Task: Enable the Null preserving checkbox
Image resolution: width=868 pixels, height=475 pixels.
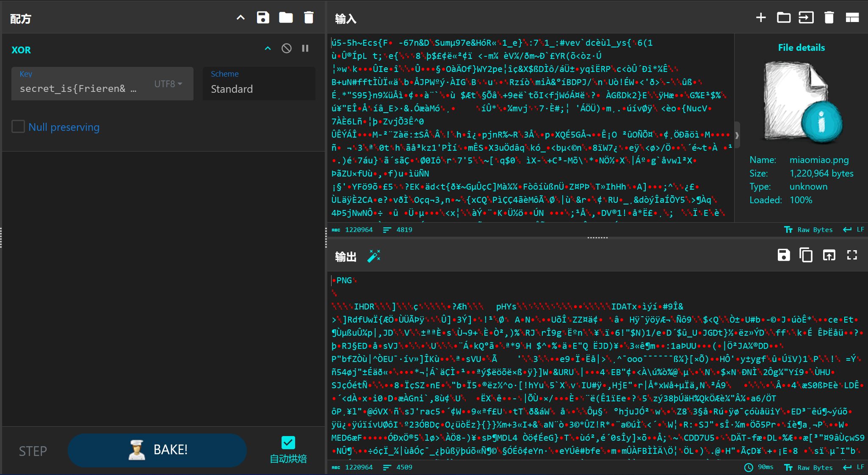Action: (18, 127)
